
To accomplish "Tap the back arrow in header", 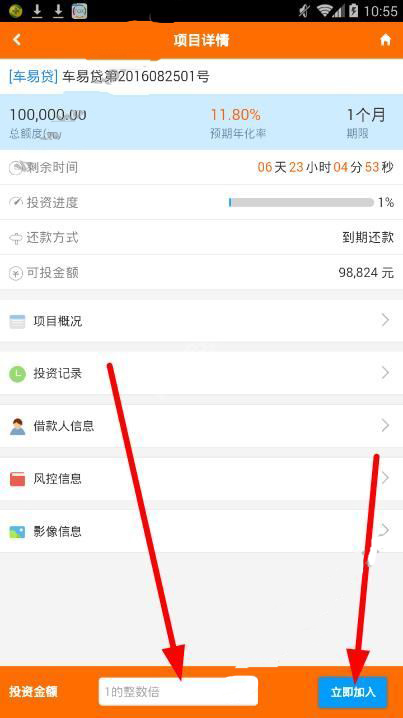I will pos(17,40).
